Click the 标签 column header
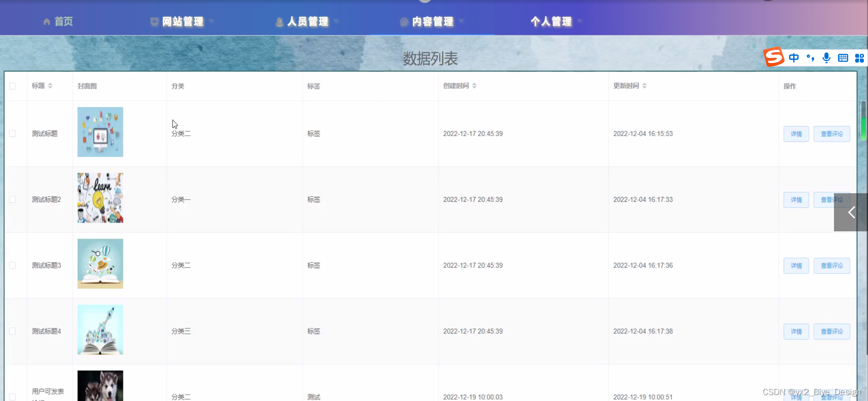Image resolution: width=868 pixels, height=401 pixels. (314, 86)
